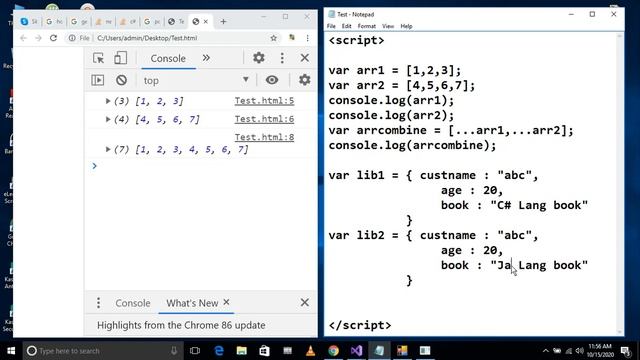
Task: Open the Chrome extension icon
Action: click(x=292, y=38)
